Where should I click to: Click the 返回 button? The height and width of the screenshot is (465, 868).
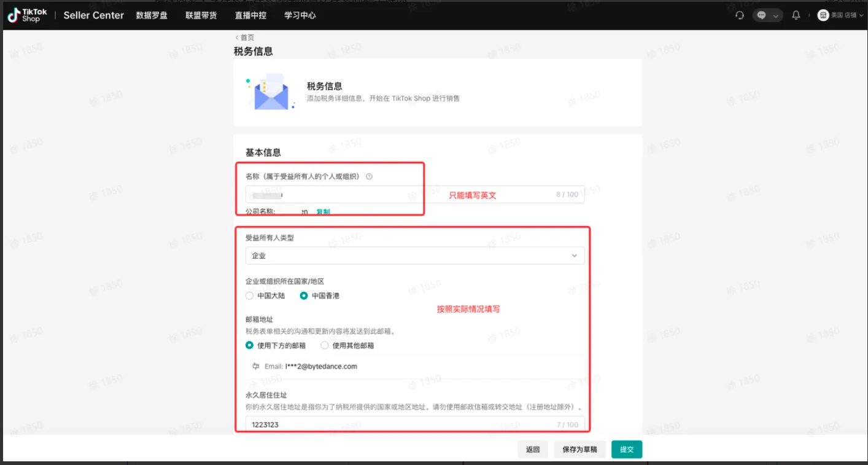tap(533, 450)
